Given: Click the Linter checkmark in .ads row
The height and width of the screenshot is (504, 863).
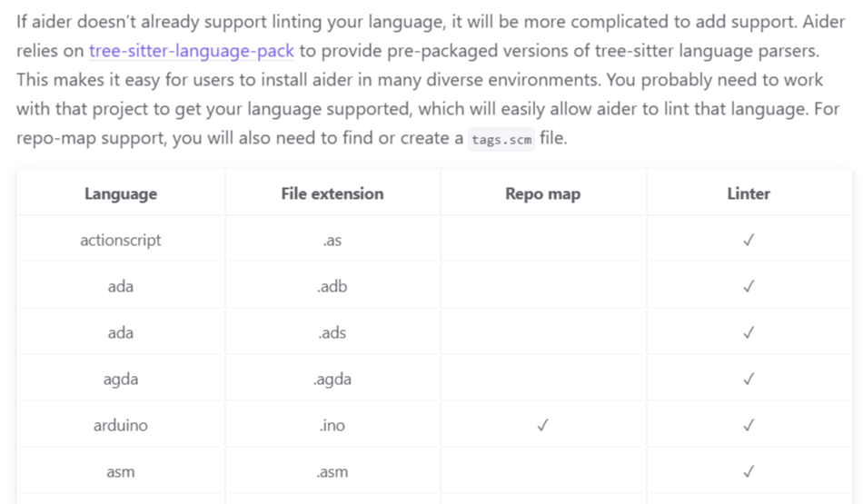Looking at the screenshot, I should (x=749, y=332).
